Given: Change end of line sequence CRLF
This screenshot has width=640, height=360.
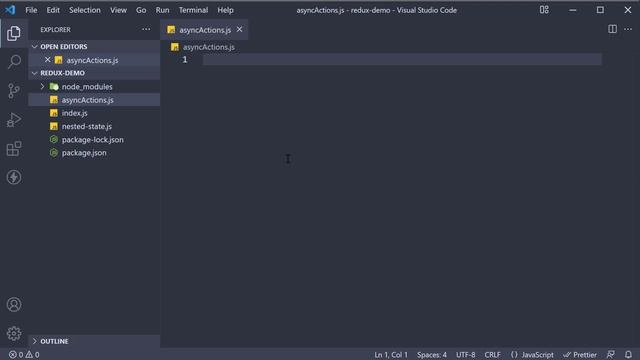Looking at the screenshot, I should (492, 354).
